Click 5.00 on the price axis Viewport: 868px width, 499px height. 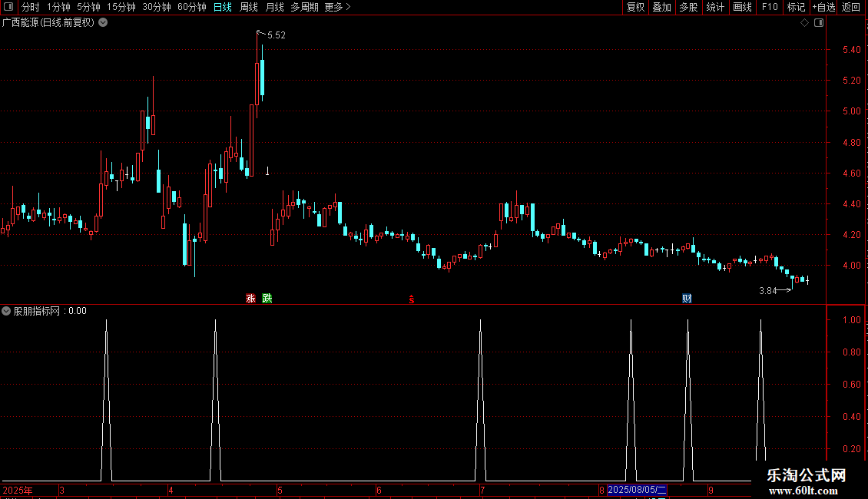click(x=851, y=111)
